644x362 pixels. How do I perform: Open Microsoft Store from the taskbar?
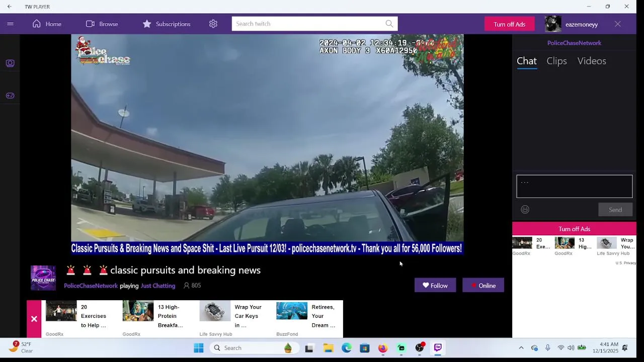coord(365,348)
